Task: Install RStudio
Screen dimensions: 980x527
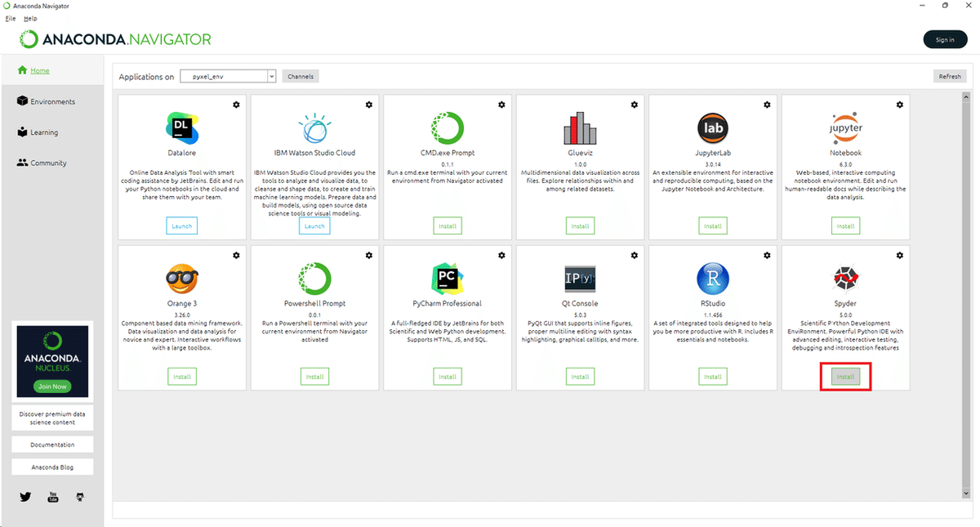Action: 713,377
